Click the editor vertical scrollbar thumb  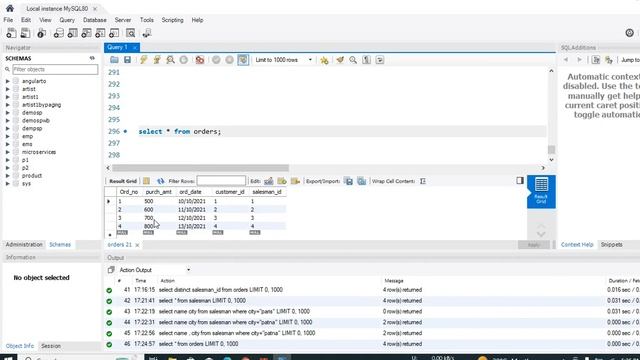click(x=551, y=149)
